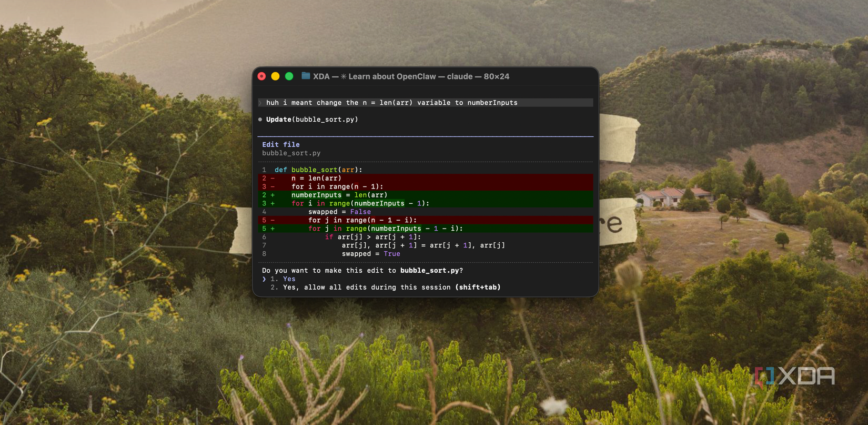
Task: Click the prompt line 'huh i meant change the n'
Action: pos(426,103)
